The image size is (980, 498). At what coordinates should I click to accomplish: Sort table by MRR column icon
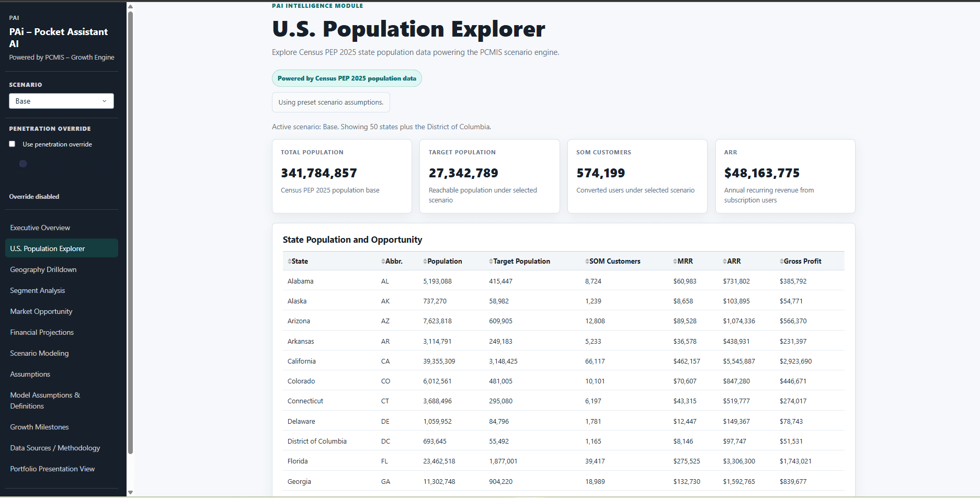(x=675, y=261)
